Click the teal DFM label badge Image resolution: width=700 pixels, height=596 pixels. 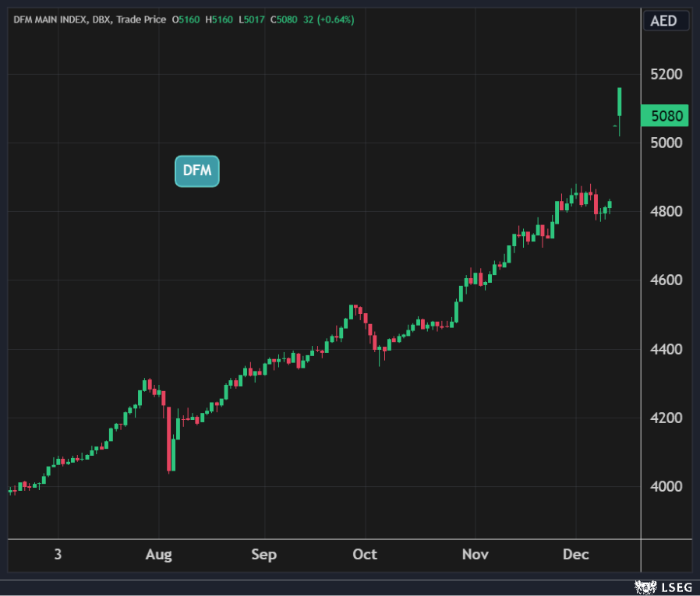coord(197,171)
